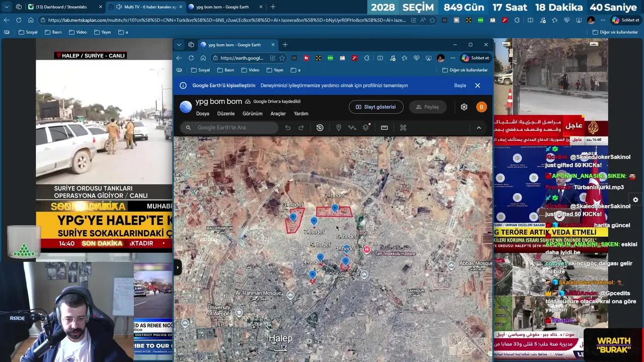Image resolution: width=644 pixels, height=362 pixels.
Task: Reload the Google Earth browser window
Action: pyautogui.click(x=191, y=58)
